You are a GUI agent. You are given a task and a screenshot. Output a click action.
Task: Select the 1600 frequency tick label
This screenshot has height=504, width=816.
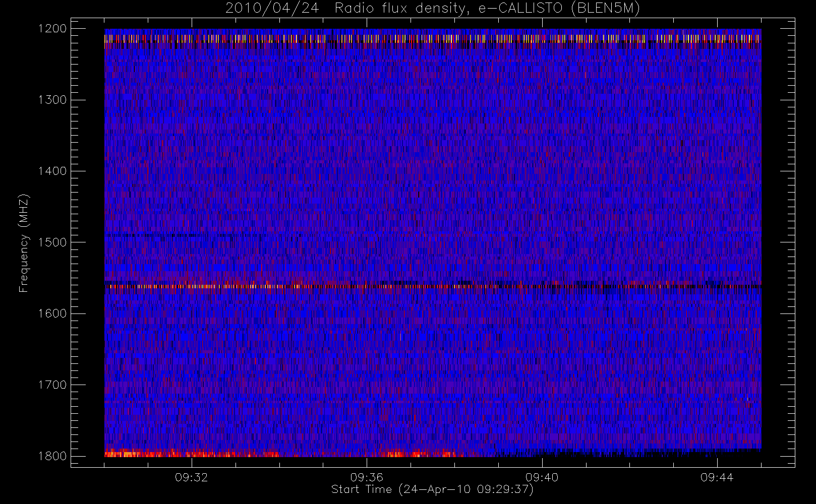[53, 313]
